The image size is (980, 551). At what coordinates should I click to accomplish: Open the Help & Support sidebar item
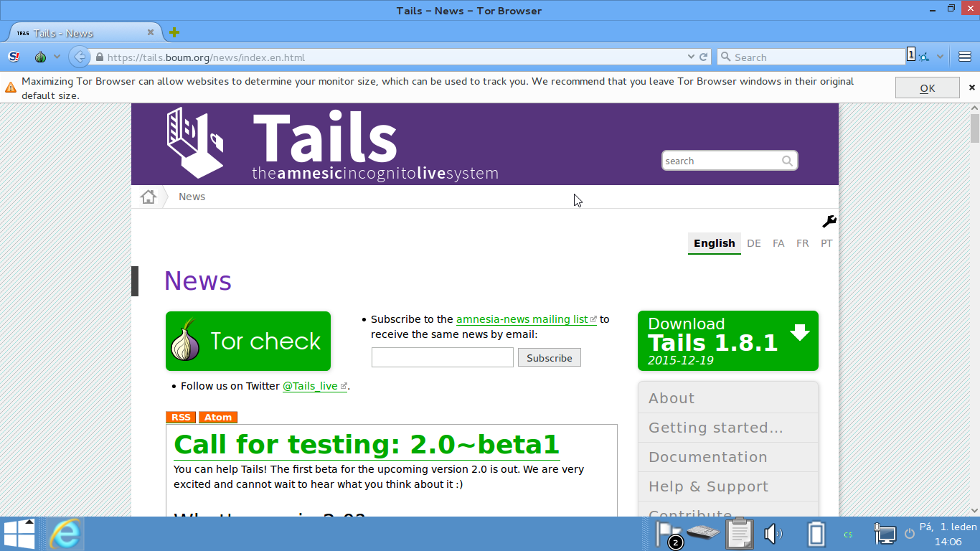[728, 486]
